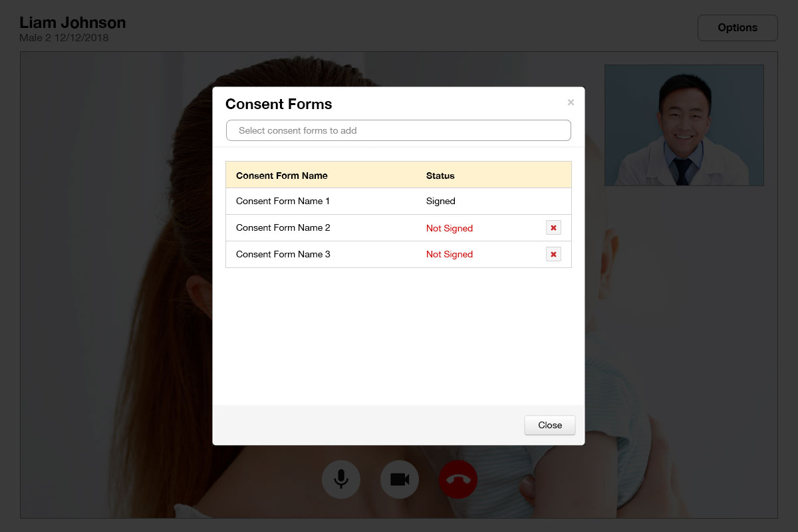Click the Signed status for Form 1
The height and width of the screenshot is (532, 798).
tap(441, 201)
